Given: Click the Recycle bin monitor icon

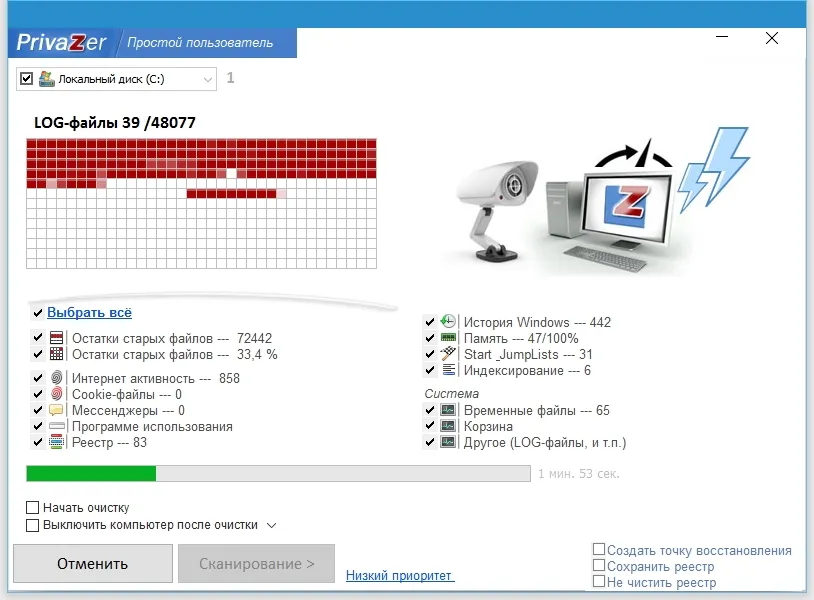Looking at the screenshot, I should [x=448, y=426].
